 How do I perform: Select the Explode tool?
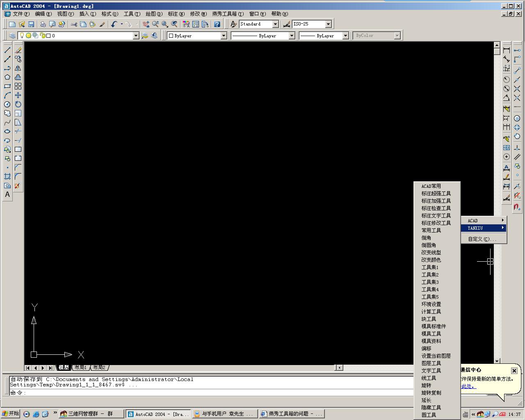tap(18, 185)
